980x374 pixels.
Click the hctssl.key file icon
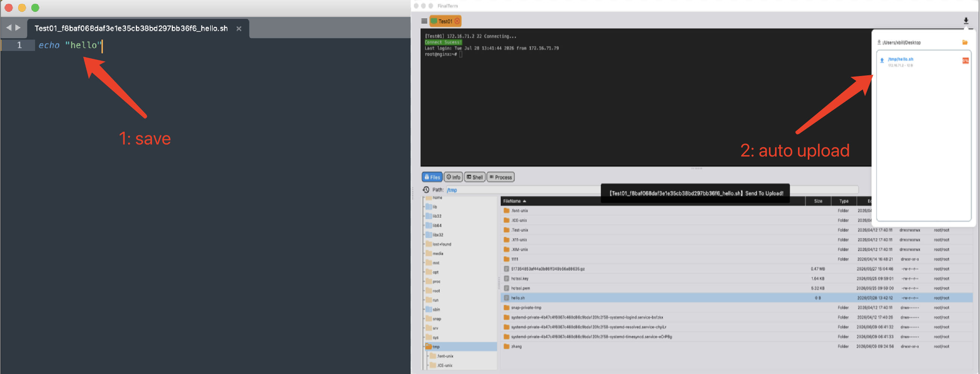[x=507, y=278]
